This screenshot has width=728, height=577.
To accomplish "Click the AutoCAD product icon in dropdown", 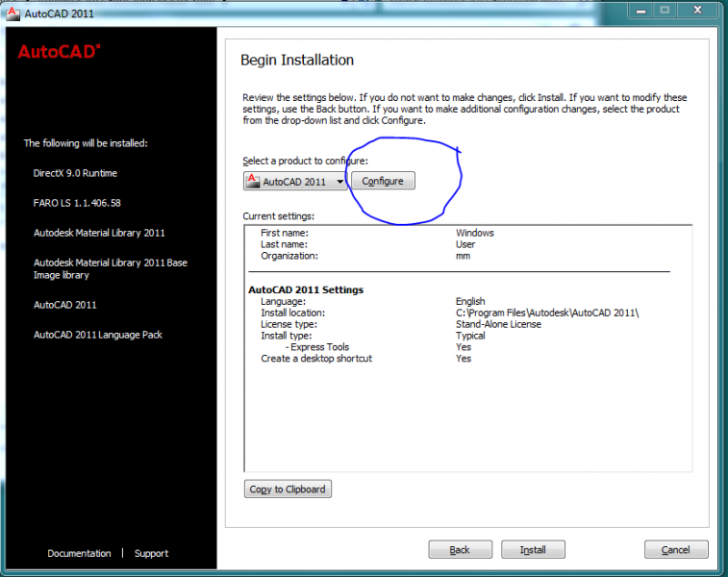I will (253, 181).
